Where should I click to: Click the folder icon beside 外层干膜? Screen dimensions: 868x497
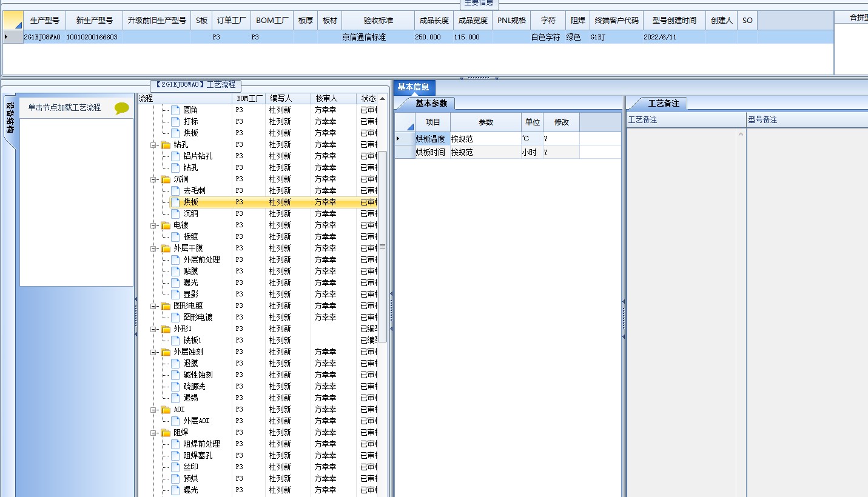(x=166, y=248)
